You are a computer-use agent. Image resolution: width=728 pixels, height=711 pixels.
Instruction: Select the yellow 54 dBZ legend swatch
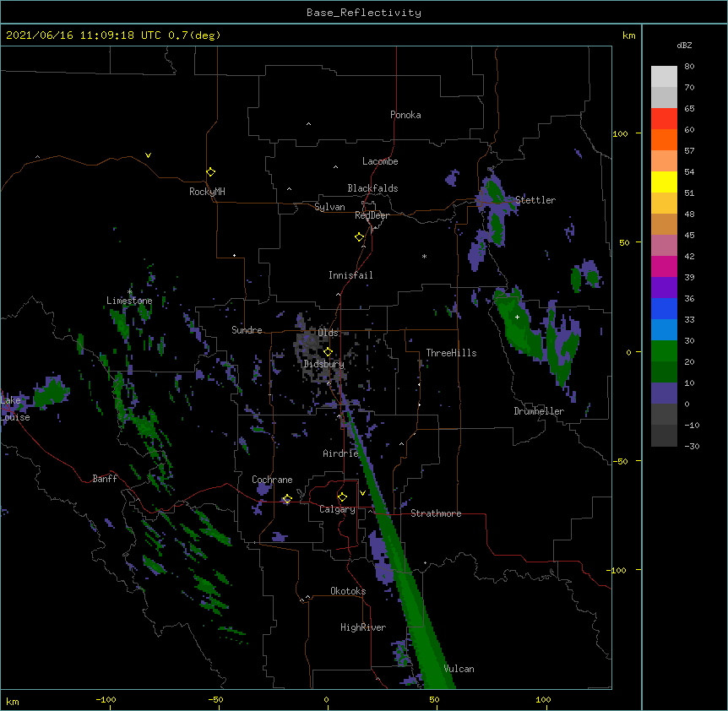tap(664, 182)
